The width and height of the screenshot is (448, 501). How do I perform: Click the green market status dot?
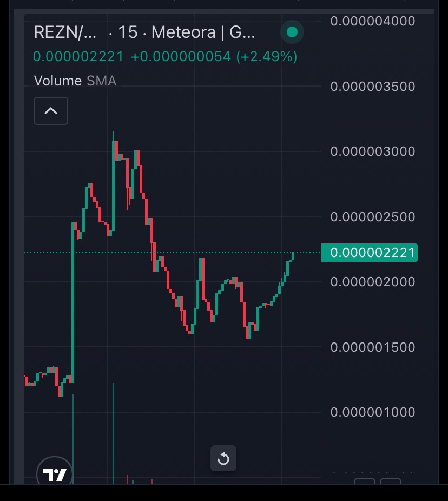pos(292,32)
